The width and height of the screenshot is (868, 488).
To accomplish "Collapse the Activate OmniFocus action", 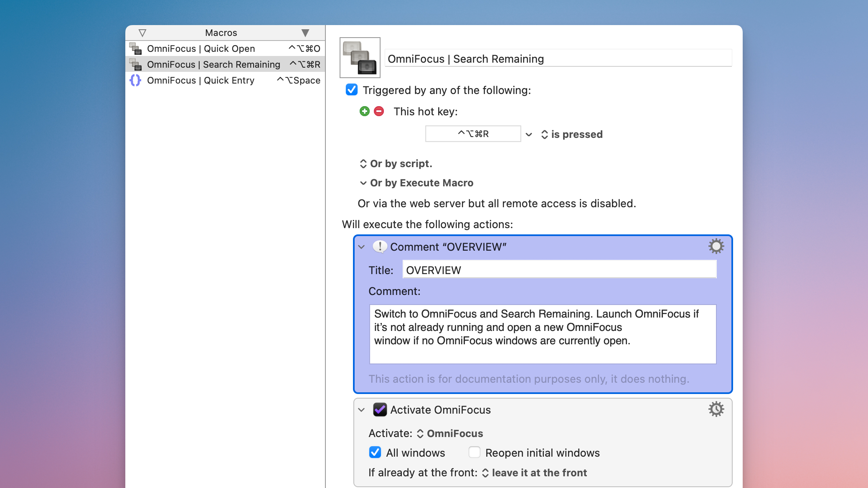I will pos(362,410).
